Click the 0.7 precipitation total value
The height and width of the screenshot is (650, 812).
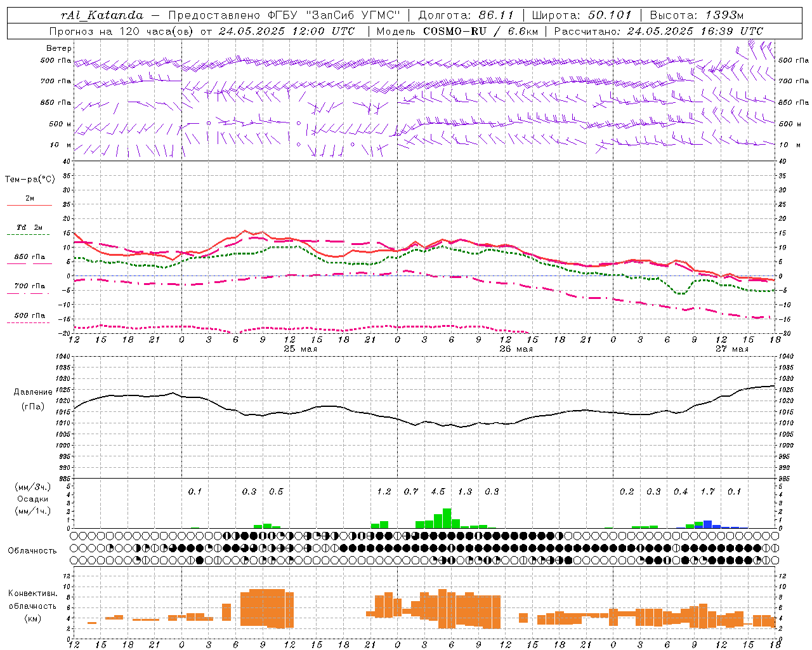[x=411, y=492]
